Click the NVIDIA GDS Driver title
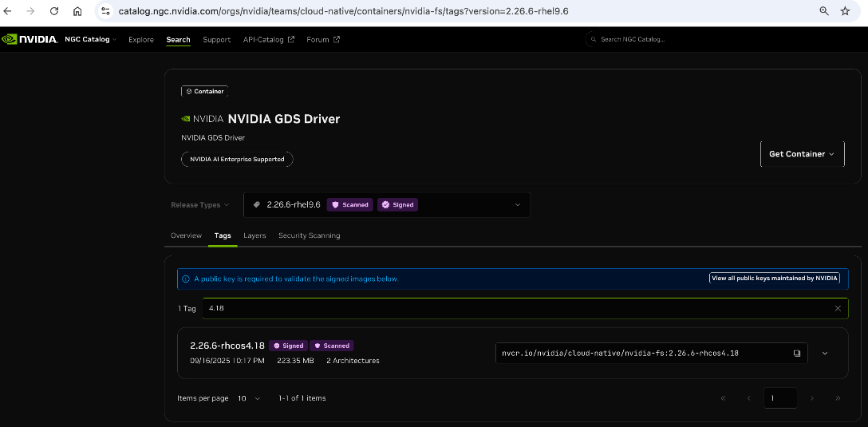The height and width of the screenshot is (427, 868). click(283, 118)
